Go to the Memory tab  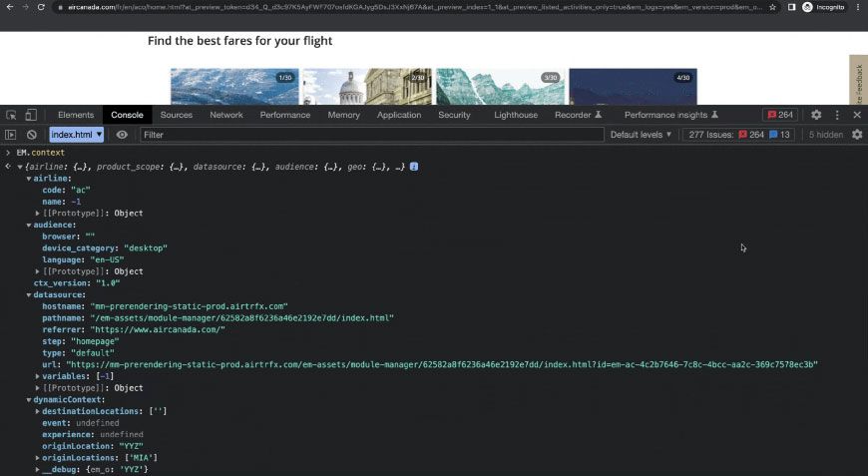coord(344,115)
